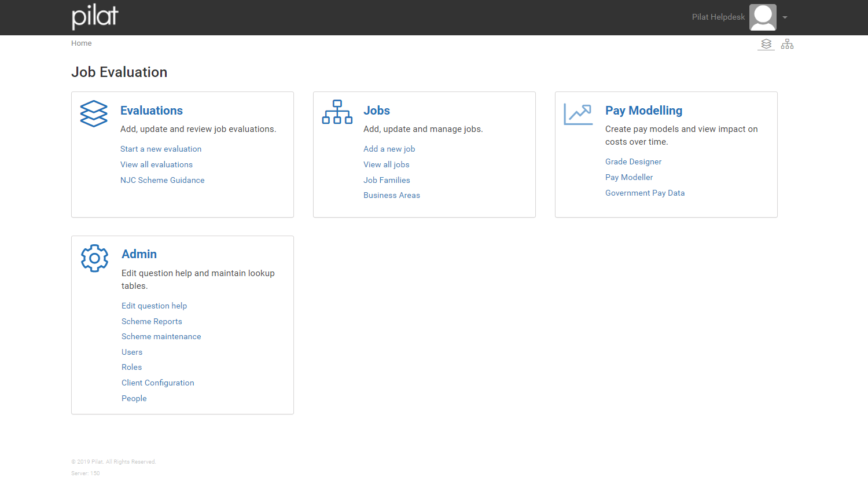Open the user menu dropdown arrow
This screenshot has width=868, height=492.
click(x=785, y=17)
